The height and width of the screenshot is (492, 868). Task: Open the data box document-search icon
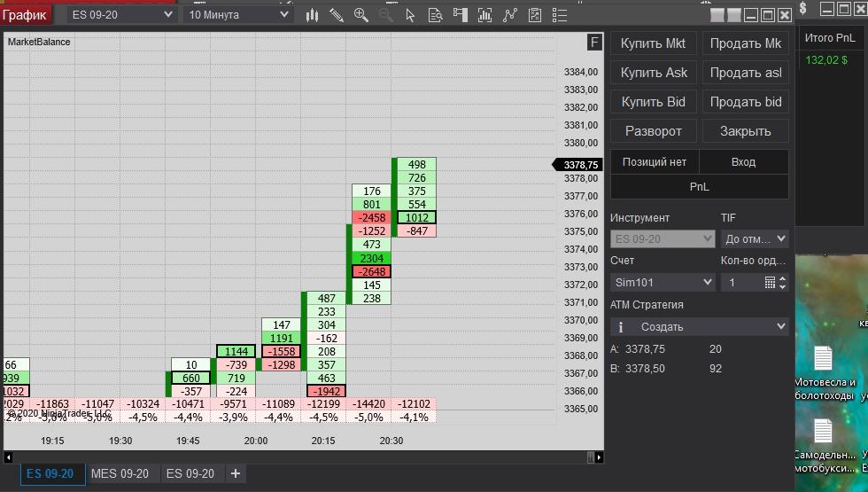coord(435,15)
